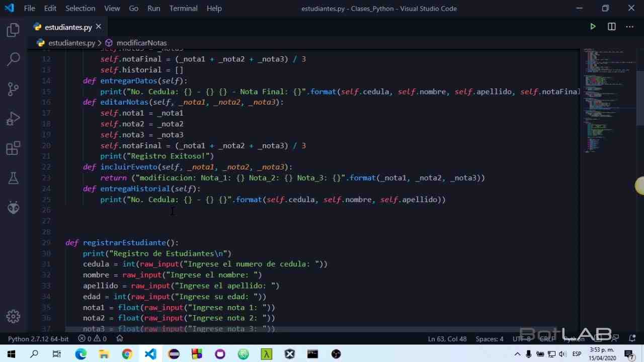This screenshot has height=362, width=644.
Task: Expand the modificarNotas breadcrumb symbol list
Action: click(141, 43)
